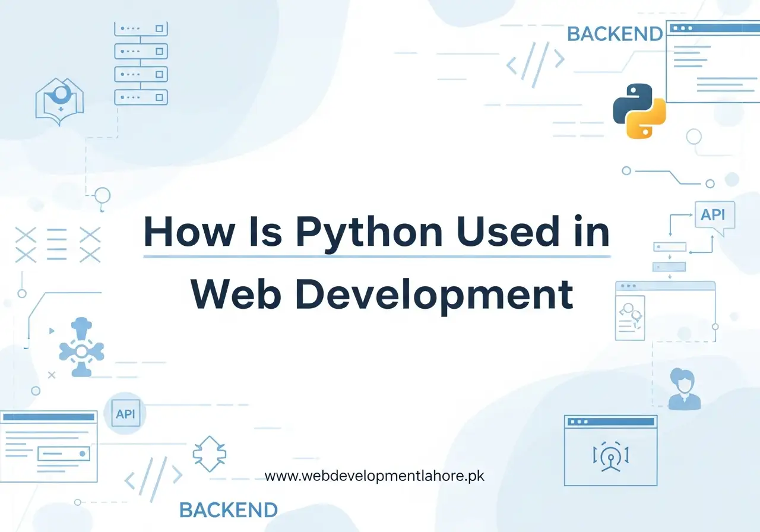Click the BACKEND label at bottom
This screenshot has height=532, width=760.
pyautogui.click(x=229, y=509)
